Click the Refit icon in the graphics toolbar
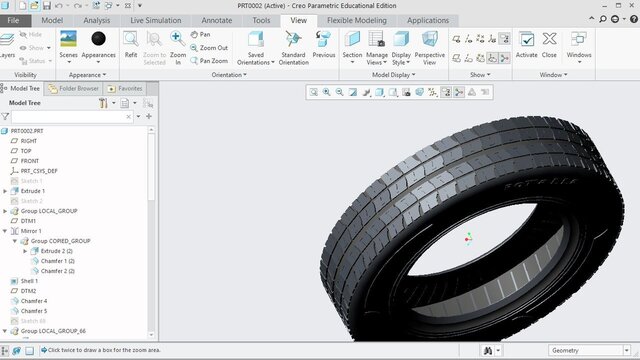This screenshot has height=360, width=640. [x=313, y=92]
